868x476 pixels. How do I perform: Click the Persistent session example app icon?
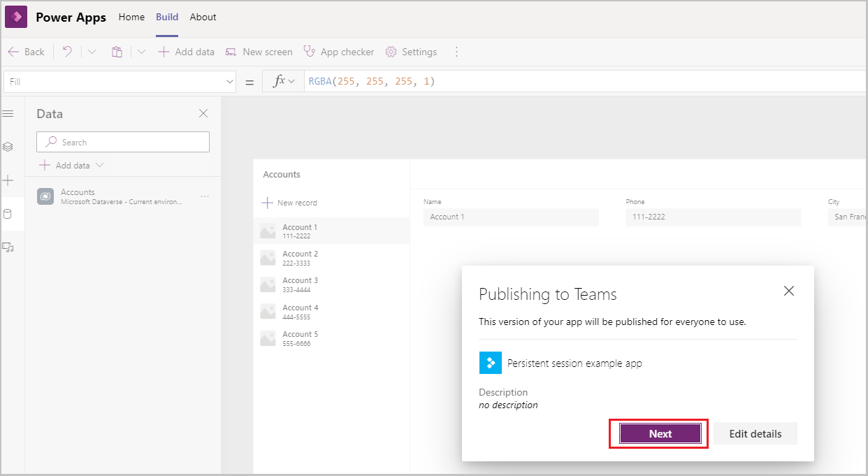coord(490,363)
